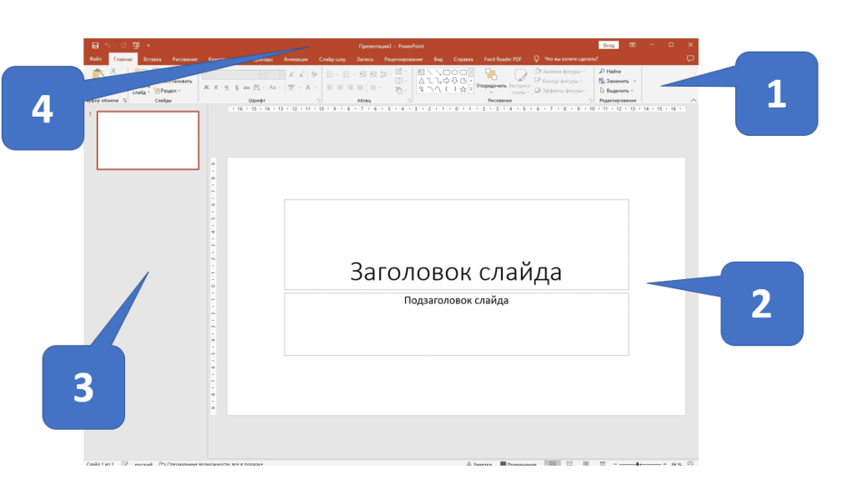Click the Increase Font Size icon
The height and width of the screenshot is (504, 852).
pos(292,74)
